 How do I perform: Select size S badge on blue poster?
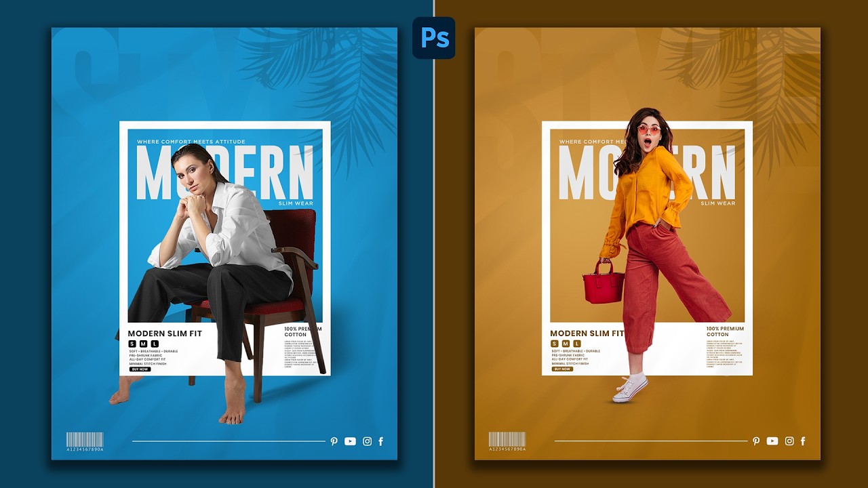pos(132,344)
